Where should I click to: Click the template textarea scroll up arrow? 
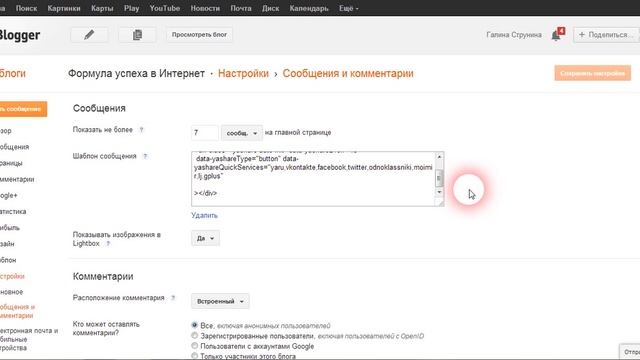(x=439, y=157)
